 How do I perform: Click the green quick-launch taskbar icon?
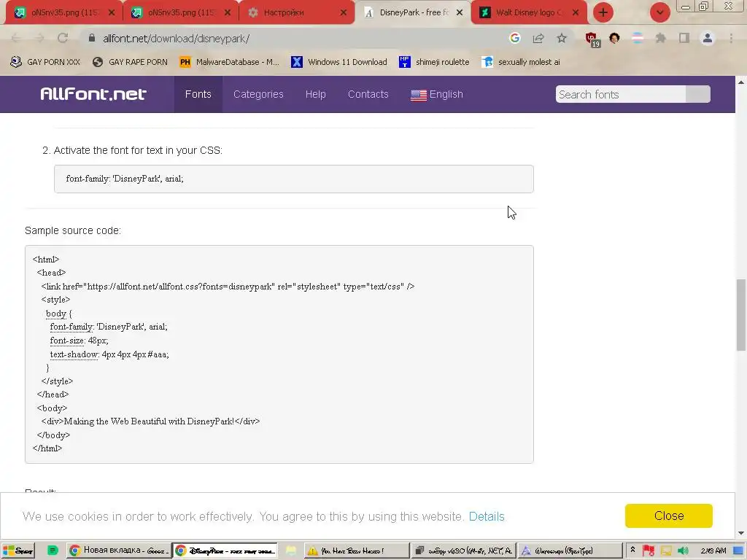tap(53, 551)
